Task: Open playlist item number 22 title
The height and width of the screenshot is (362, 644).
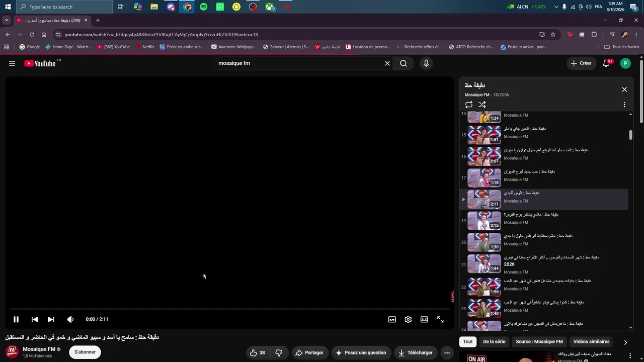Action: click(547, 281)
